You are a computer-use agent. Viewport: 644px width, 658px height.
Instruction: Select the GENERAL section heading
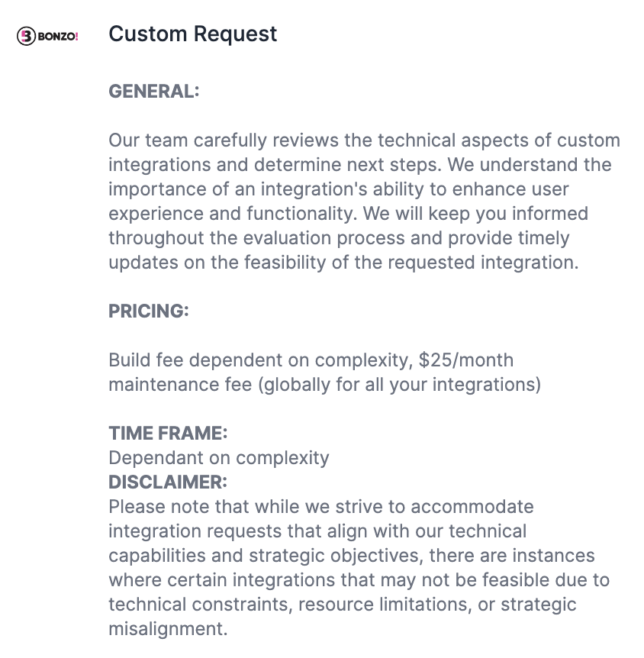[x=153, y=92]
